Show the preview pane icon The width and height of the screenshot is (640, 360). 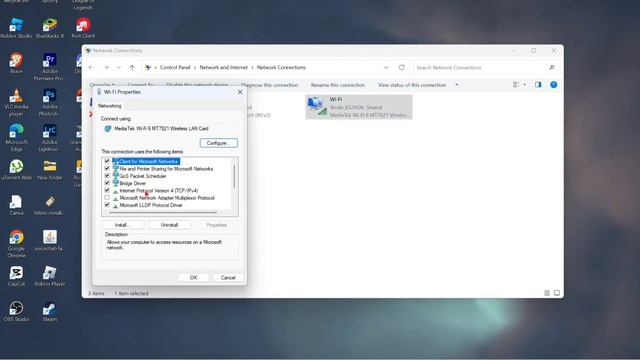(538, 85)
